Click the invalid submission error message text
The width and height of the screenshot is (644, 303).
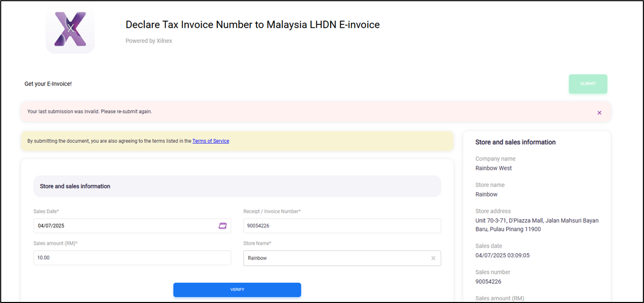[x=89, y=111]
